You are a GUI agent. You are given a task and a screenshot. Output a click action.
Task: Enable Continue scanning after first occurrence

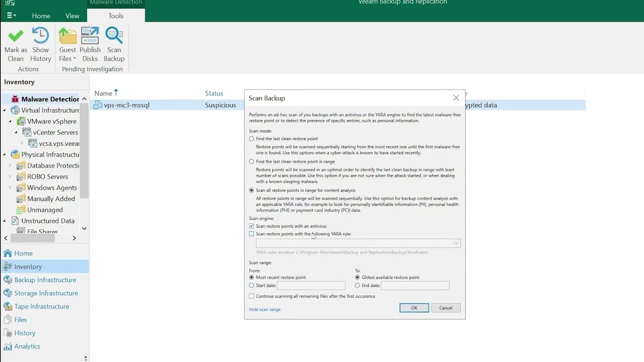(252, 296)
